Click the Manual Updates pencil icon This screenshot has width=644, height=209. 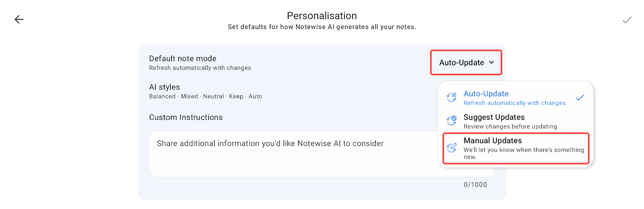451,148
